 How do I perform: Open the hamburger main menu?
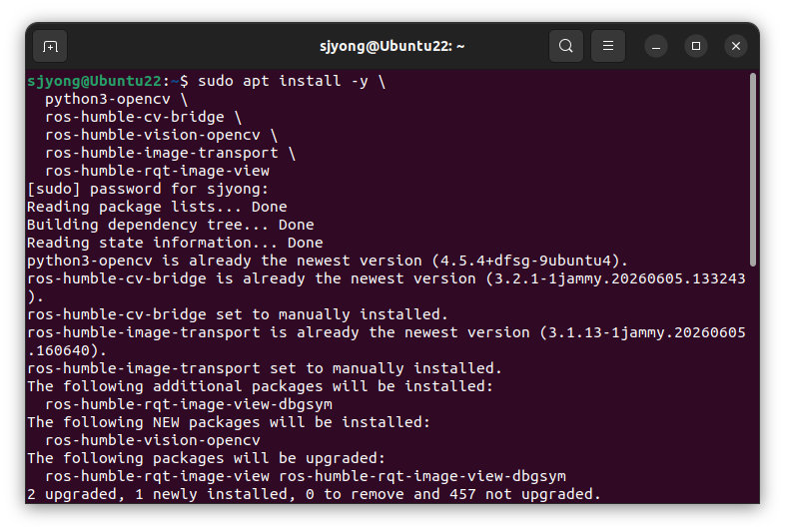608,46
